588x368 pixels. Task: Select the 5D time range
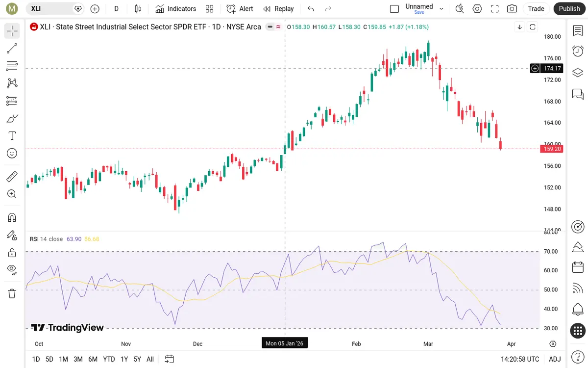click(49, 359)
